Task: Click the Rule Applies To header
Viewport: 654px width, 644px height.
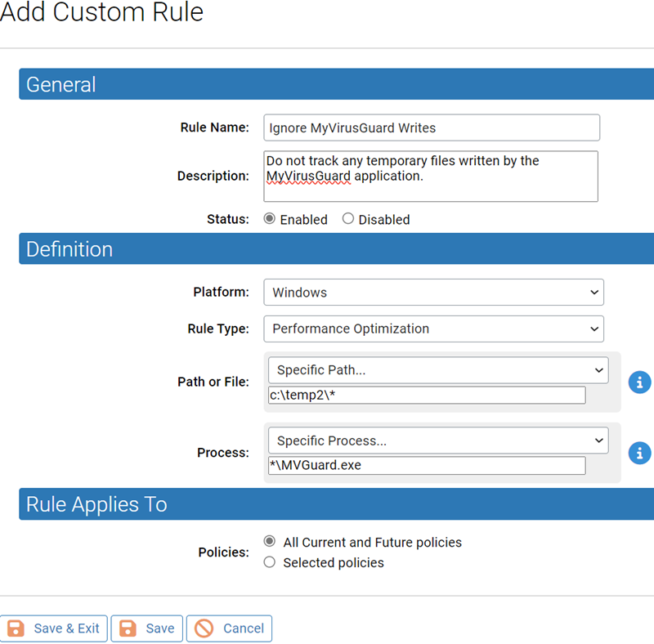Action: click(x=96, y=504)
